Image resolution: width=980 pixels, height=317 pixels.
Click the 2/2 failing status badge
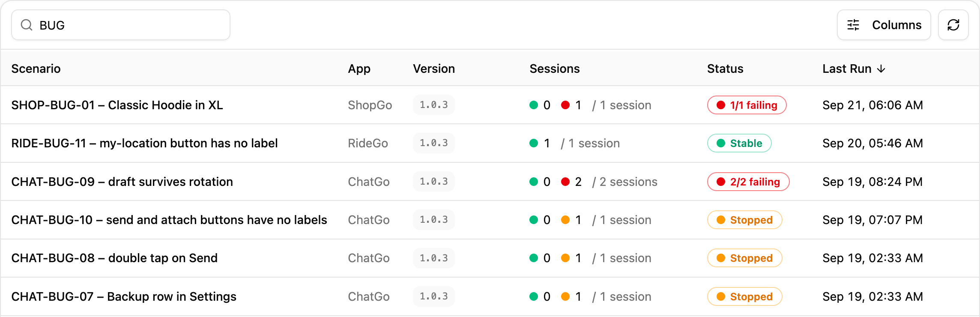pyautogui.click(x=748, y=182)
